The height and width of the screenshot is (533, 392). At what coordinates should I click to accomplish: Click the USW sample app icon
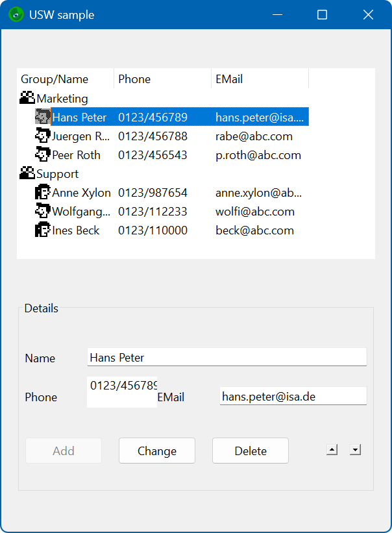16,15
